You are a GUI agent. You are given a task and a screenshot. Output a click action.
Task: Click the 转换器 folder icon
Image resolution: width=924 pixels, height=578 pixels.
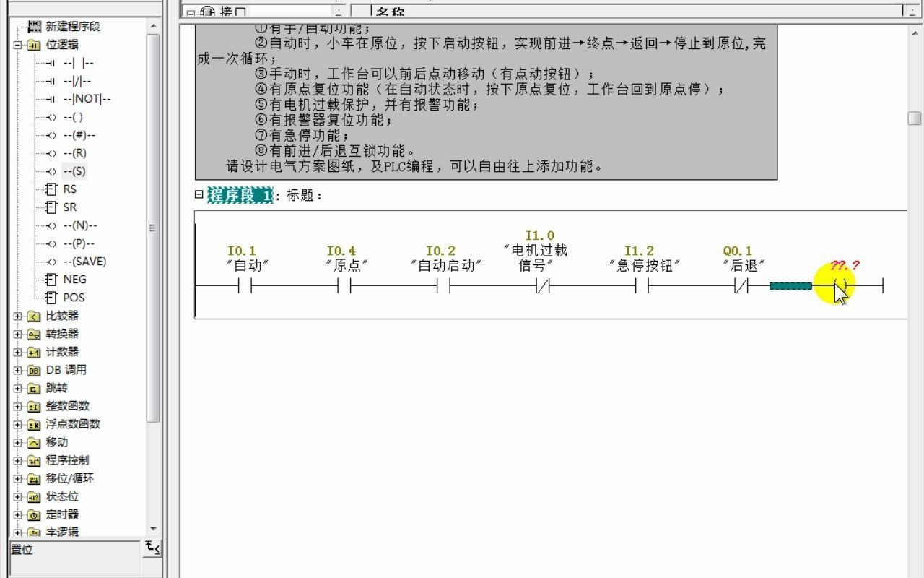[x=34, y=335]
